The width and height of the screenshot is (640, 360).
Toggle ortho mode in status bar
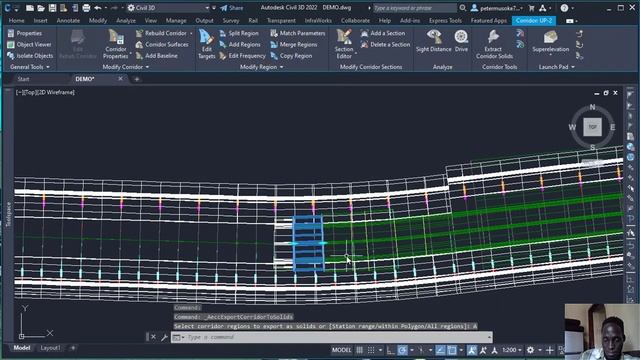click(x=391, y=350)
